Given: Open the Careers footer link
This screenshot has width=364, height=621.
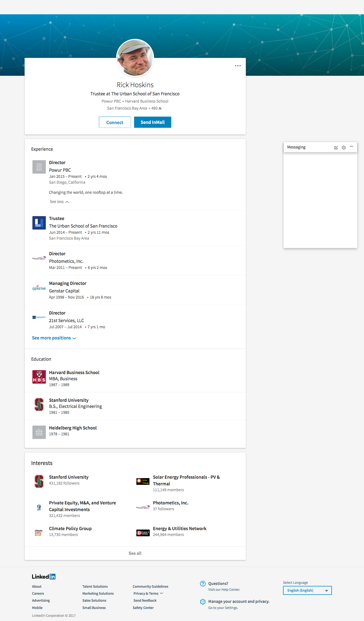Looking at the screenshot, I should pyautogui.click(x=38, y=593).
